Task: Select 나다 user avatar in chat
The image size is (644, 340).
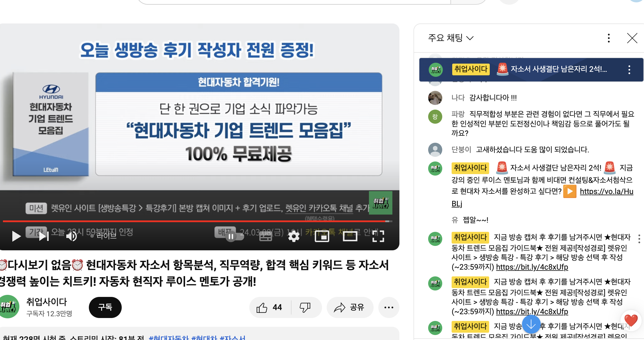Action: pyautogui.click(x=435, y=98)
